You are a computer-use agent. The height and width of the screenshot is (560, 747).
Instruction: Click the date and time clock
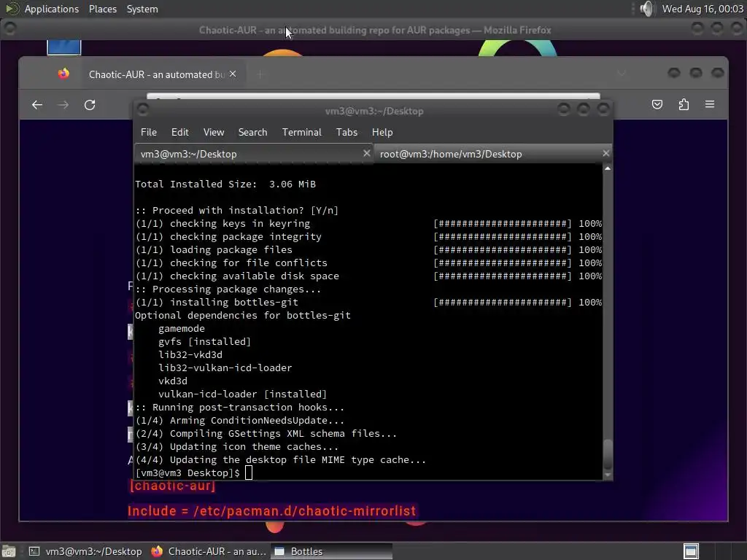703,9
